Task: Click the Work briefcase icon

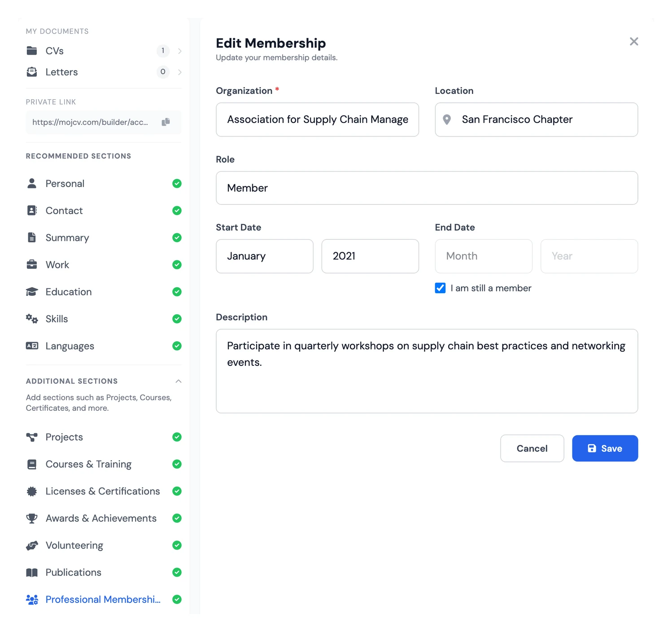Action: coord(32,264)
